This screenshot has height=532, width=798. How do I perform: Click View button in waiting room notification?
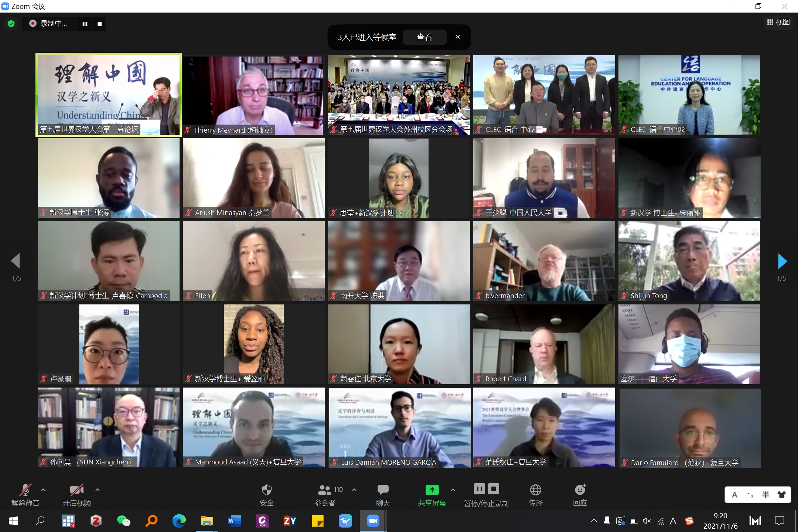424,37
